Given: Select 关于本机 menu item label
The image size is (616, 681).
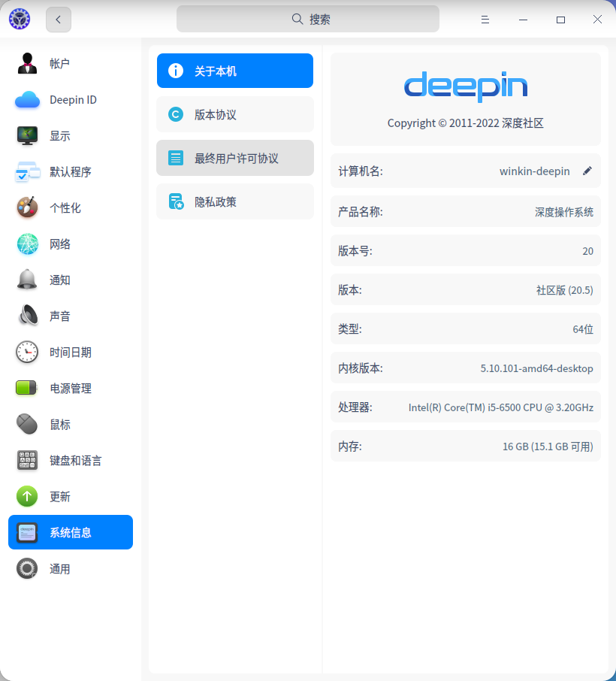Looking at the screenshot, I should click(216, 71).
